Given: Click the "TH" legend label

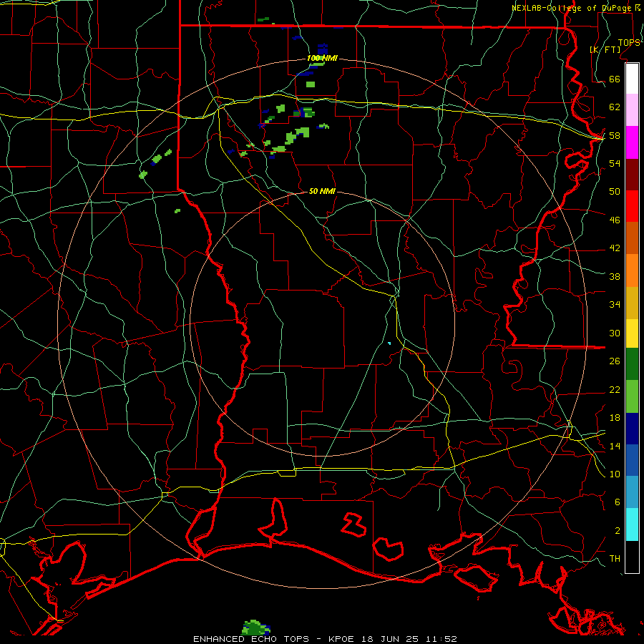Looking at the screenshot, I should coord(615,559).
